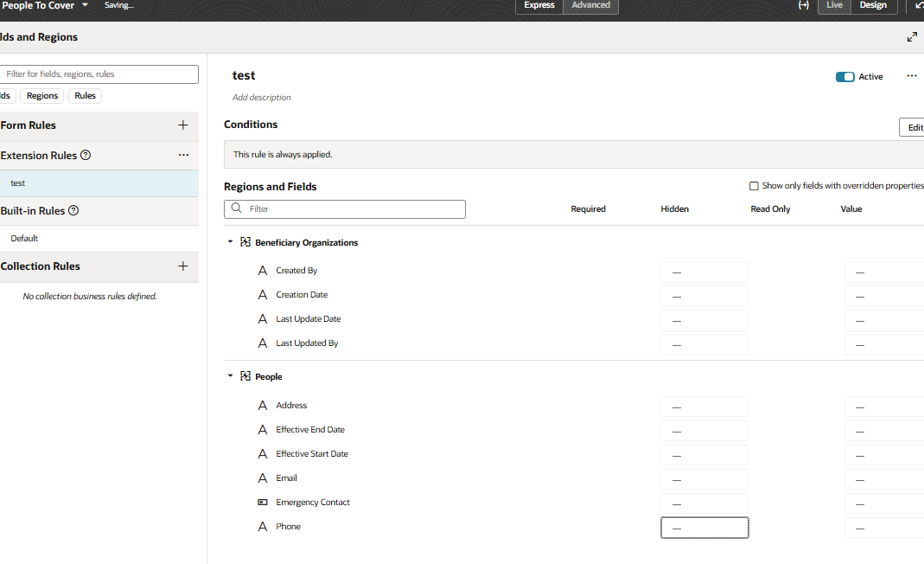This screenshot has width=924, height=564.
Task: Click the Required column header
Action: tap(588, 208)
